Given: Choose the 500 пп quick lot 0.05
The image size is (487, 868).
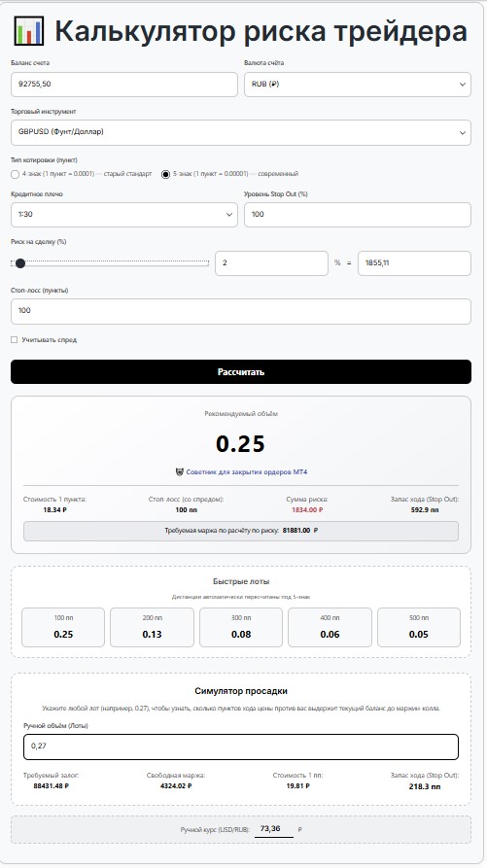Looking at the screenshot, I should click(x=419, y=627).
